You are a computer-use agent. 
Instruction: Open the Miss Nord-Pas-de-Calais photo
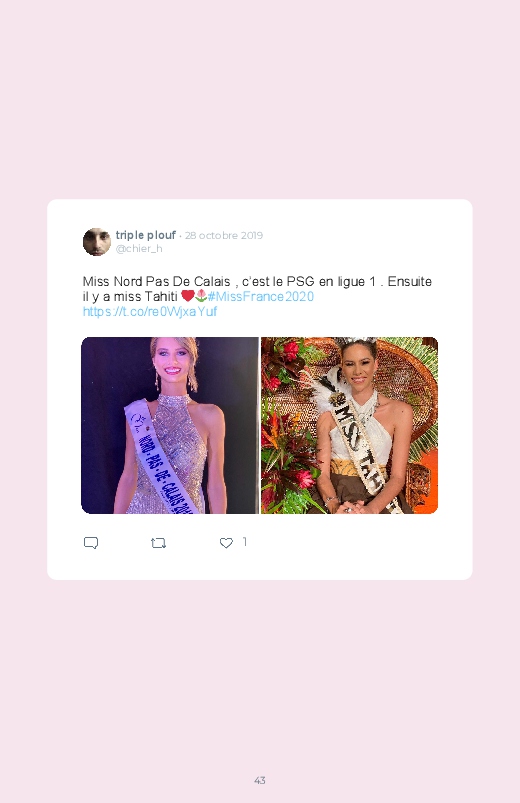pos(170,425)
